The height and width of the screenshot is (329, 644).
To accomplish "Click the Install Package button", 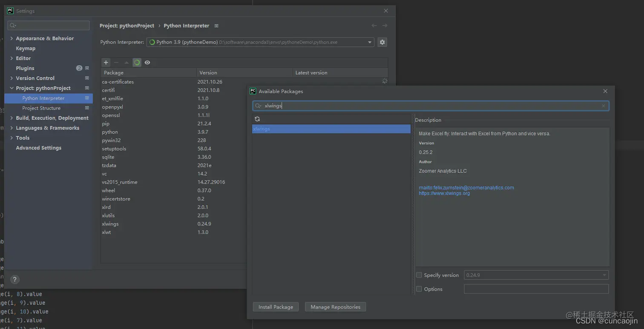I will click(276, 307).
